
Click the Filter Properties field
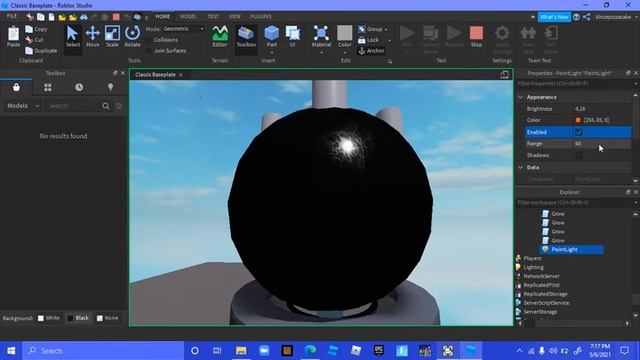(x=575, y=84)
